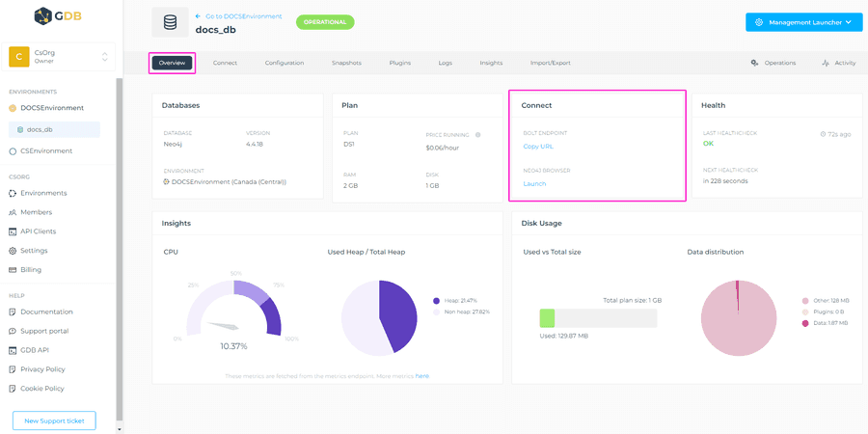
Task: Click the sidebar scrollbar down arrow
Action: click(119, 429)
